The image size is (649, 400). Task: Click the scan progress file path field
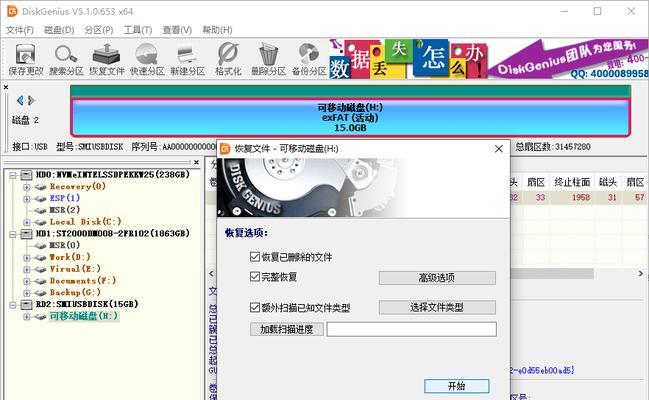tap(411, 329)
